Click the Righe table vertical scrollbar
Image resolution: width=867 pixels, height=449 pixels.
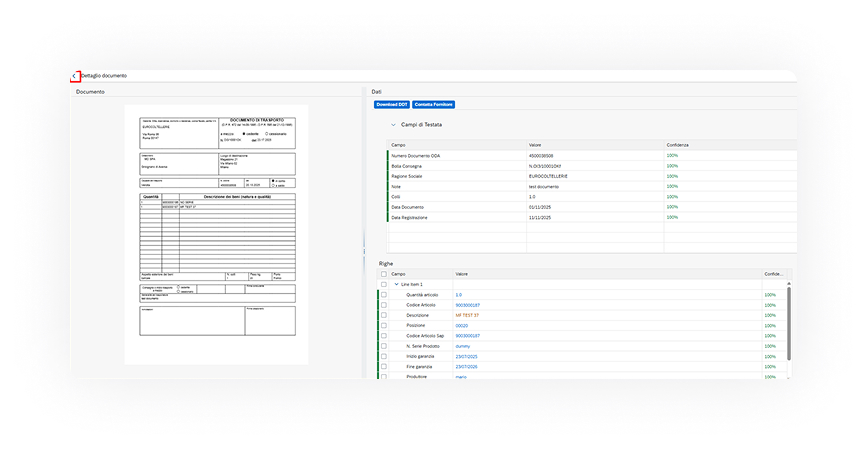tap(788, 320)
